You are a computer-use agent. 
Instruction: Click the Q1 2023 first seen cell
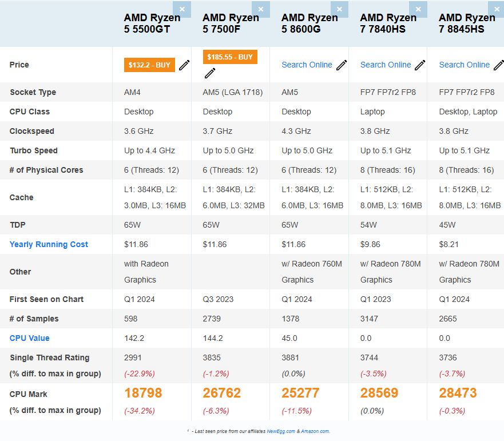[x=375, y=299]
